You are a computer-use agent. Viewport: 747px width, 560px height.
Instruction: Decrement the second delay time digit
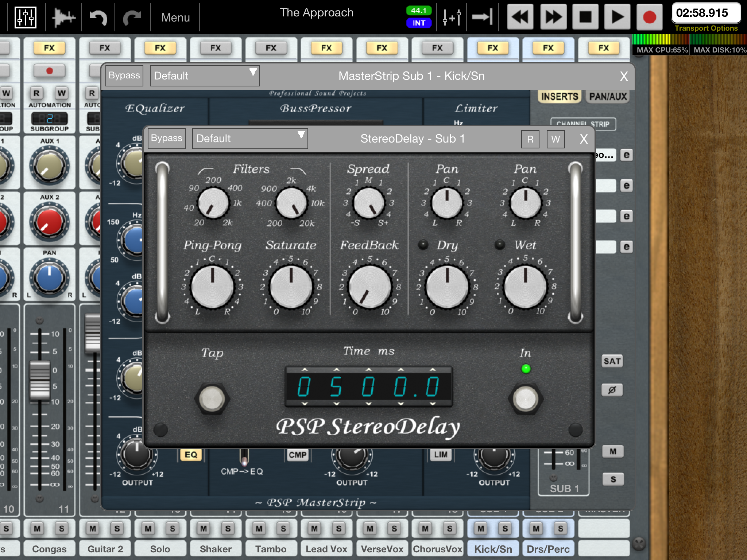336,404
